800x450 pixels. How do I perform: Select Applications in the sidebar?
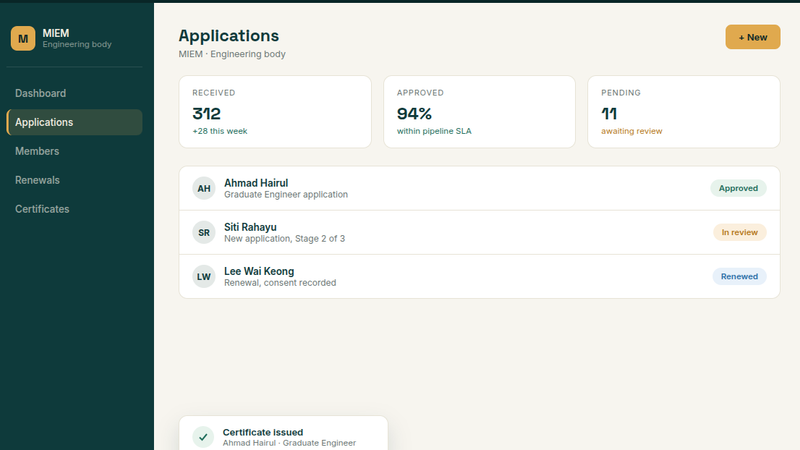point(74,122)
